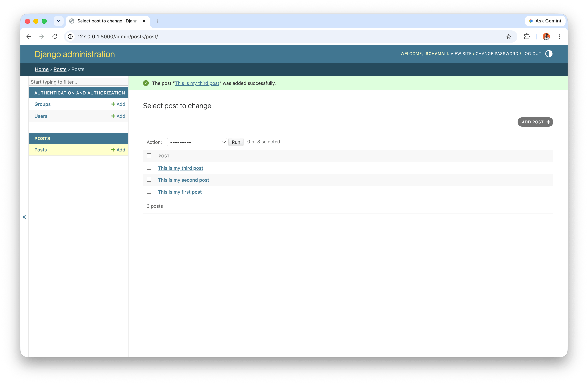Close the Select post to change tab
Image resolution: width=588 pixels, height=384 pixels.
(x=144, y=21)
